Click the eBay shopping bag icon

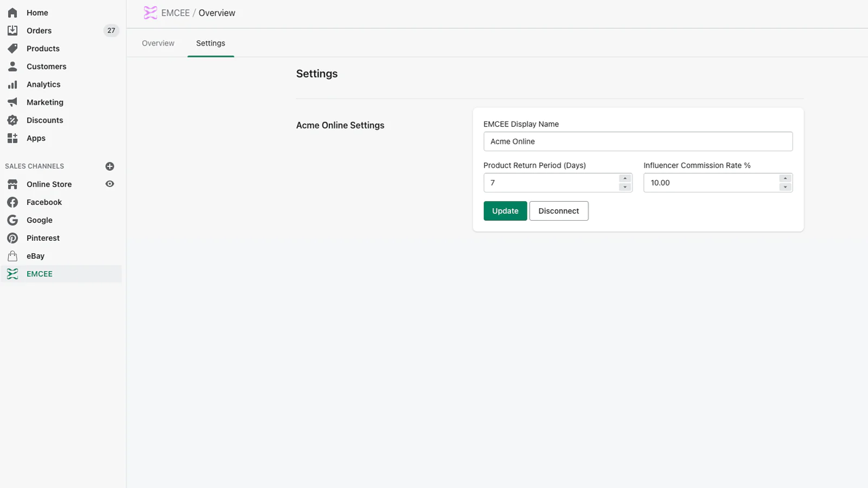point(12,256)
